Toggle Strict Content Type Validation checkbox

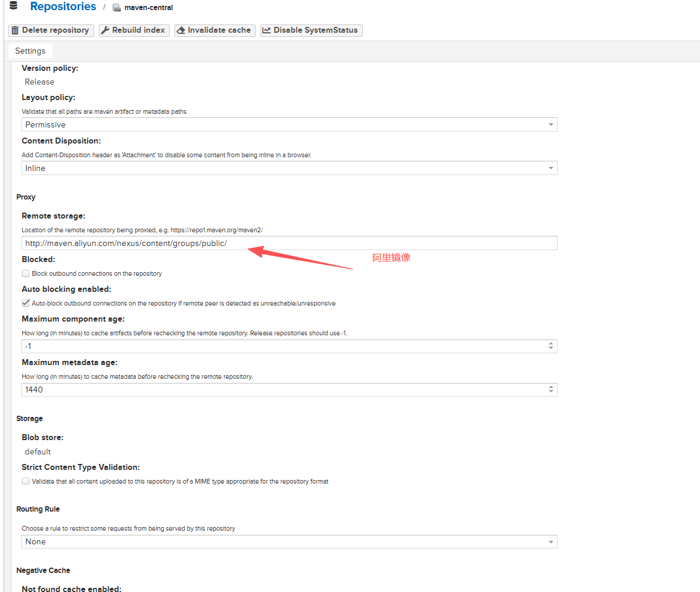[x=26, y=481]
